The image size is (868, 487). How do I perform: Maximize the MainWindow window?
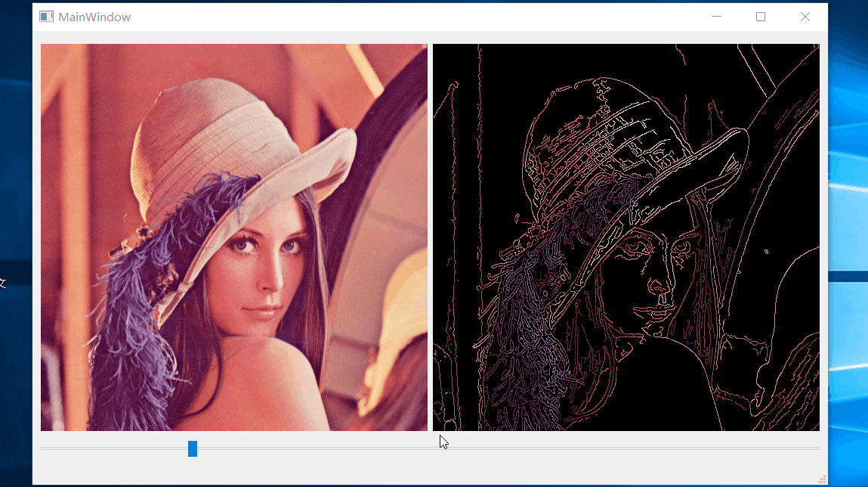pyautogui.click(x=760, y=16)
